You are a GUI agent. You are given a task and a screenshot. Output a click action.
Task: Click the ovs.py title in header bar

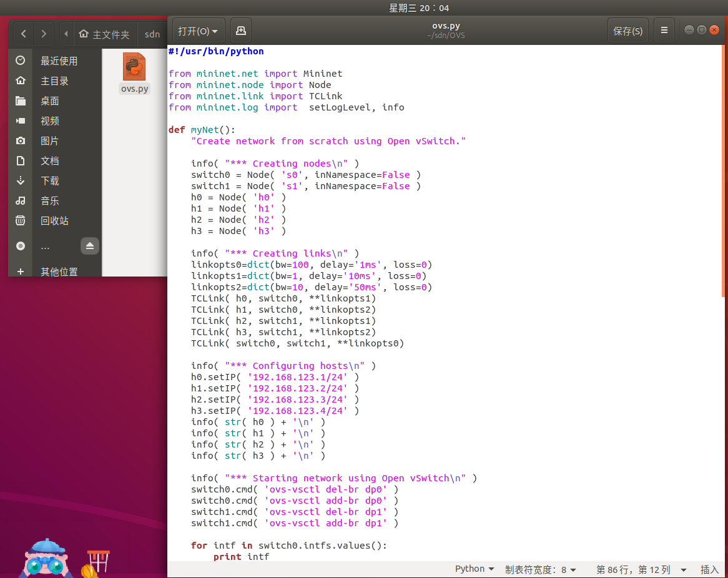(446, 26)
